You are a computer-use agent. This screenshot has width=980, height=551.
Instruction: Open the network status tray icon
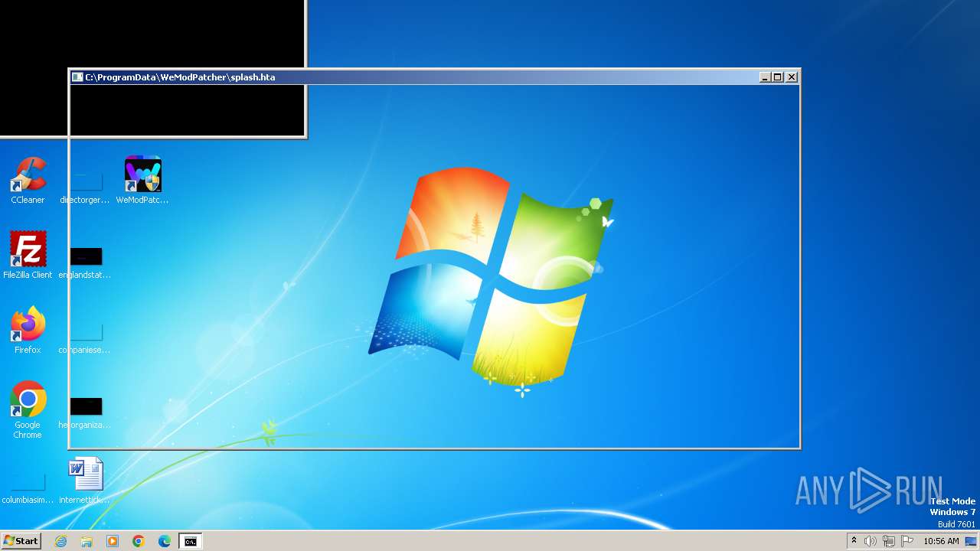point(889,541)
